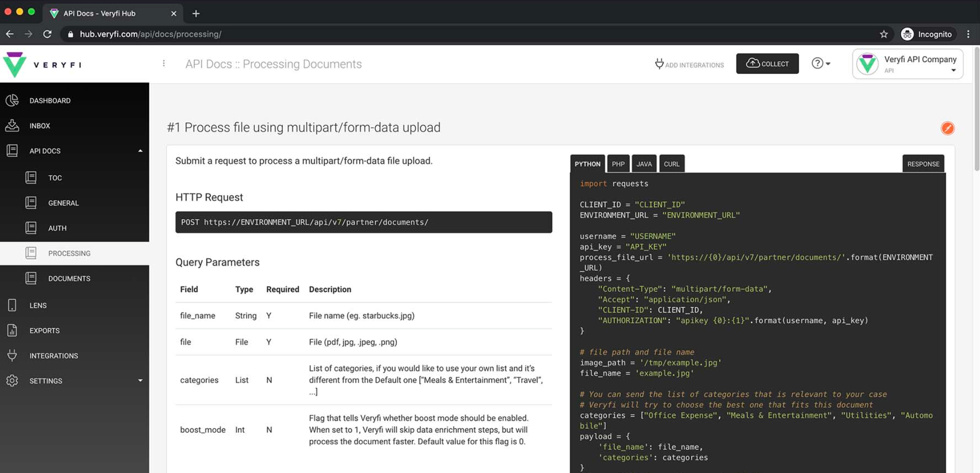
Task: Go to the TOC docs page
Action: [x=55, y=178]
